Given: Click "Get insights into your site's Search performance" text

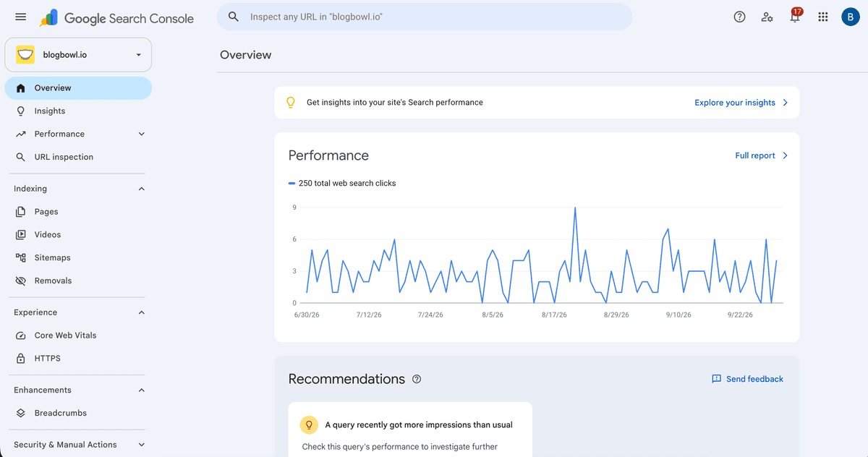Looking at the screenshot, I should (395, 103).
